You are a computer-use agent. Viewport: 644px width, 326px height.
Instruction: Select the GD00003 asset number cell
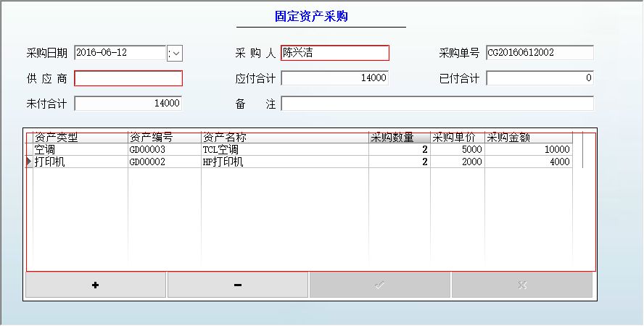pyautogui.click(x=165, y=149)
